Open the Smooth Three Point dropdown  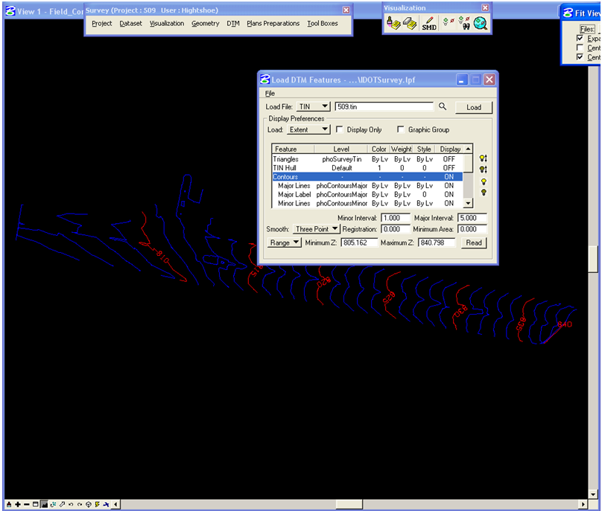tap(316, 229)
